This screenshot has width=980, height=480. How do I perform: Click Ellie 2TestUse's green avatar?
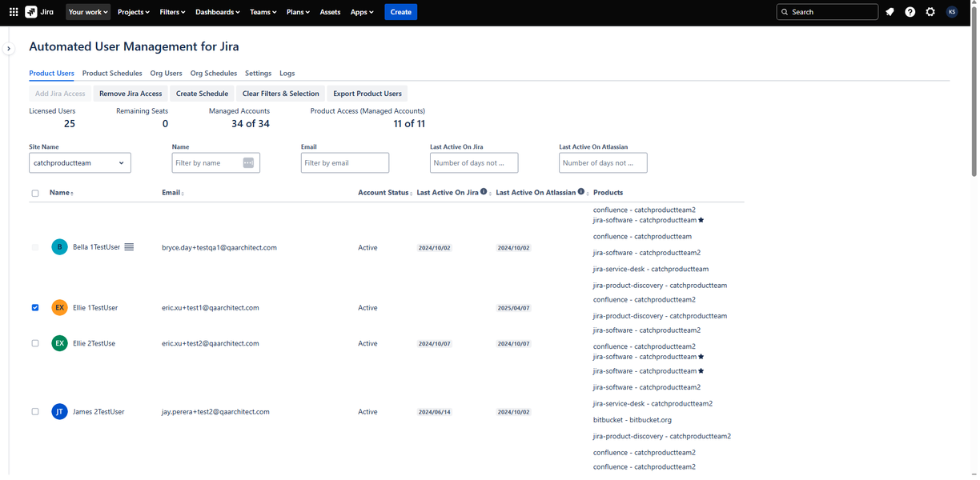59,343
